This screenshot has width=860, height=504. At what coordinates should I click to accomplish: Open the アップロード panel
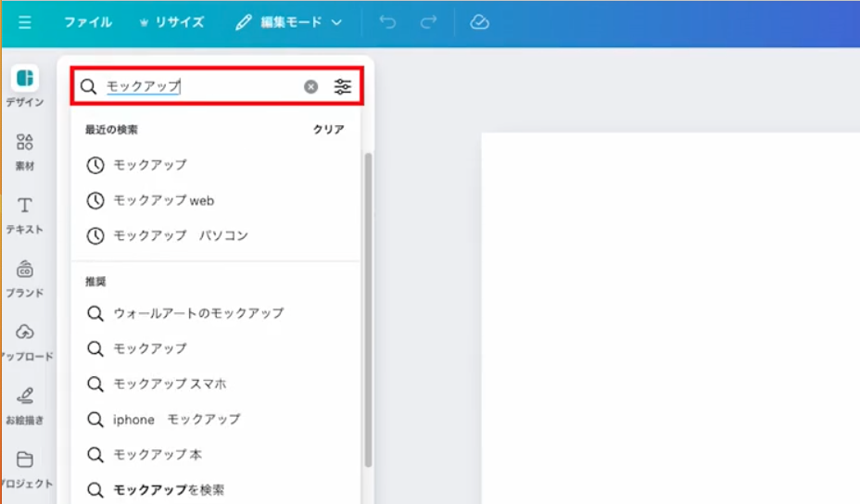pos(26,343)
